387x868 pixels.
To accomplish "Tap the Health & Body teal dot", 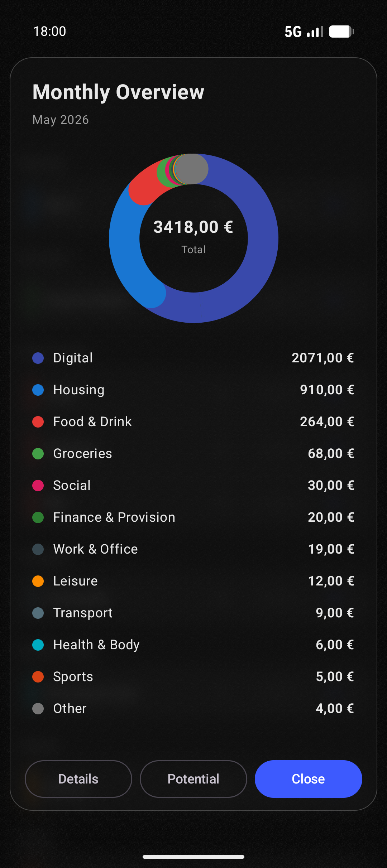I will click(38, 645).
